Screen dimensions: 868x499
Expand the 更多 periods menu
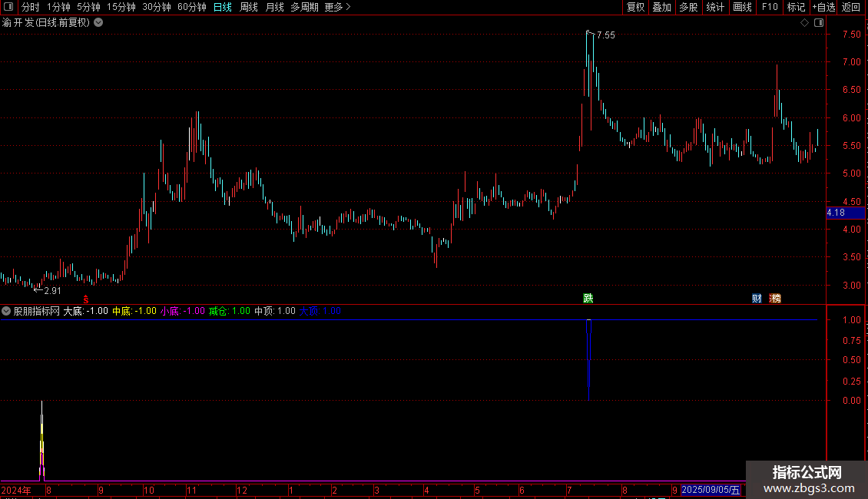click(337, 7)
